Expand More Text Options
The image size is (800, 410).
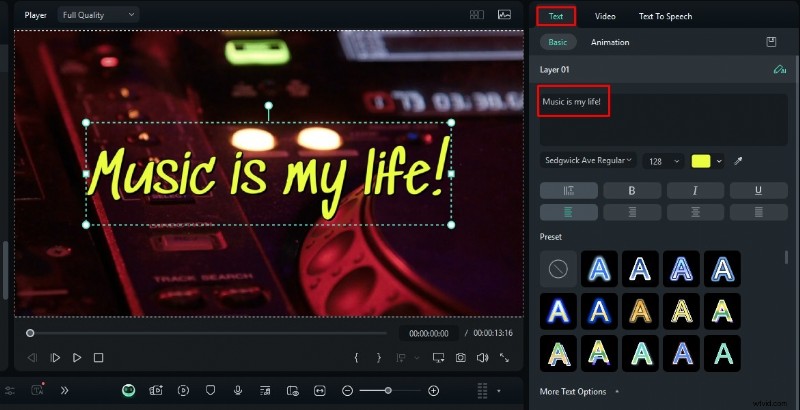578,391
